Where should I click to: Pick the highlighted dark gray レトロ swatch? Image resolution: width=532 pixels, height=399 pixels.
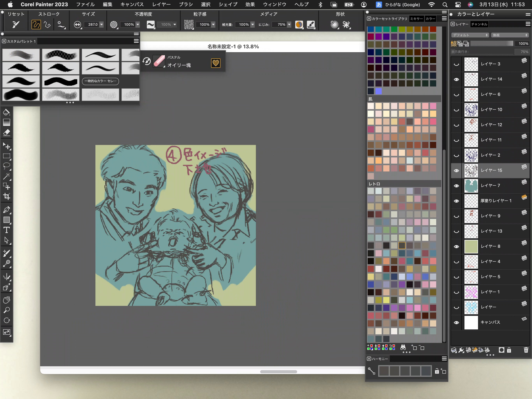402,245
